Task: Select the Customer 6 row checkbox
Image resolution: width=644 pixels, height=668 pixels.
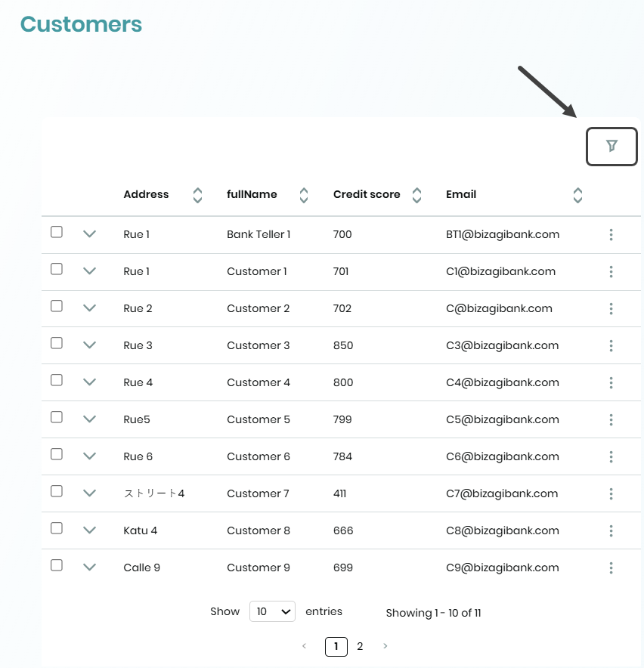Action: 57,454
